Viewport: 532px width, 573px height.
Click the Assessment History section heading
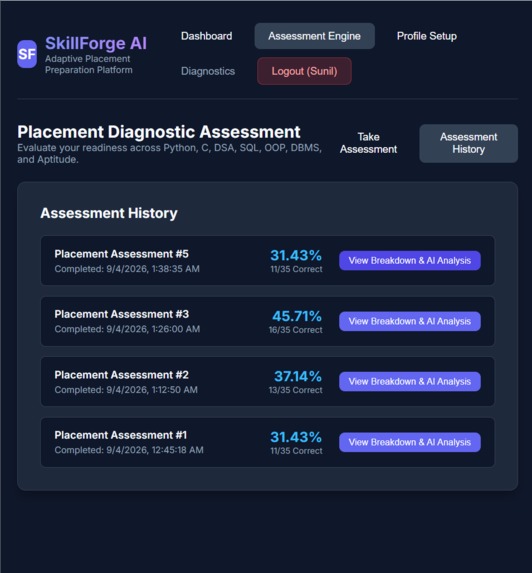pos(109,213)
